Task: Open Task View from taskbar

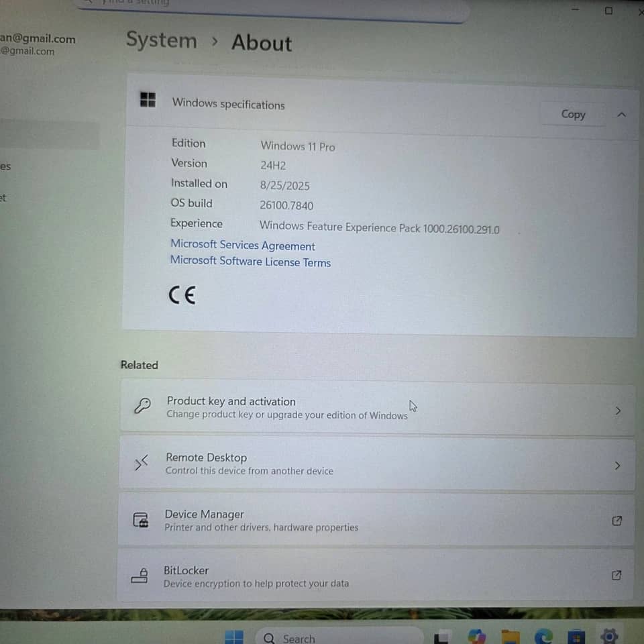Action: (443, 637)
